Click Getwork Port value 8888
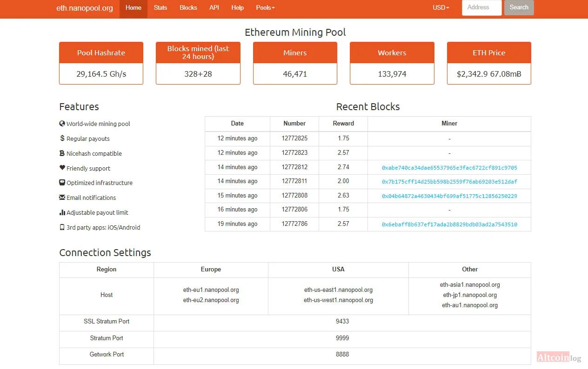The image size is (588, 369). (x=342, y=354)
